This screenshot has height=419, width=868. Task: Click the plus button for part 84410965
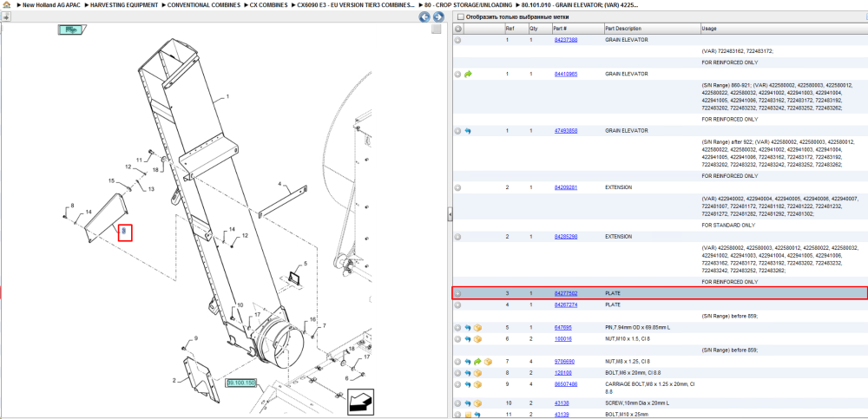(x=457, y=74)
